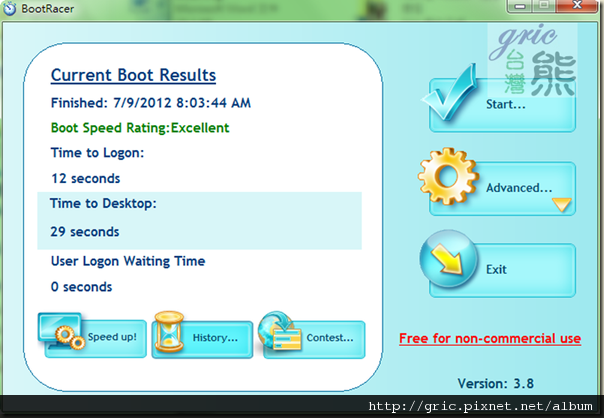Close the BootRacer window
The image size is (604, 418).
click(x=577, y=6)
